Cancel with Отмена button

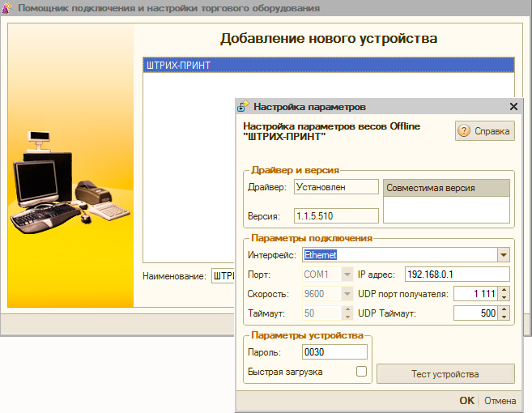pyautogui.click(x=500, y=401)
